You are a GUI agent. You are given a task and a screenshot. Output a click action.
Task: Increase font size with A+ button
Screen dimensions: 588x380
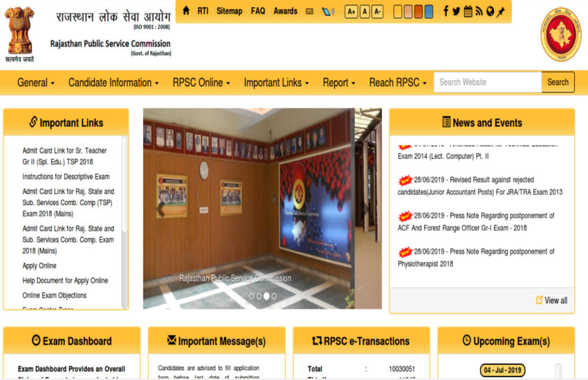(x=351, y=11)
